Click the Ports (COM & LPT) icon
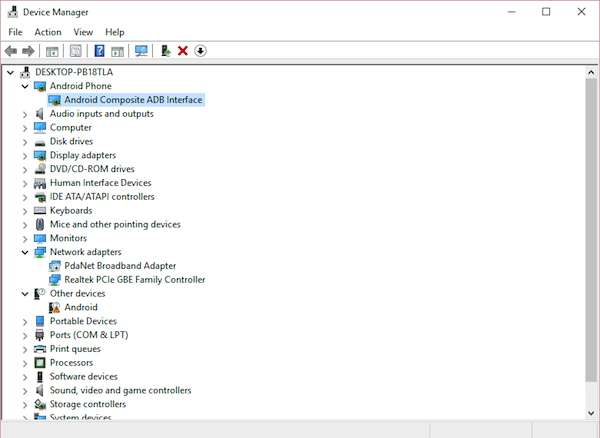The width and height of the screenshot is (600, 438). [x=40, y=335]
